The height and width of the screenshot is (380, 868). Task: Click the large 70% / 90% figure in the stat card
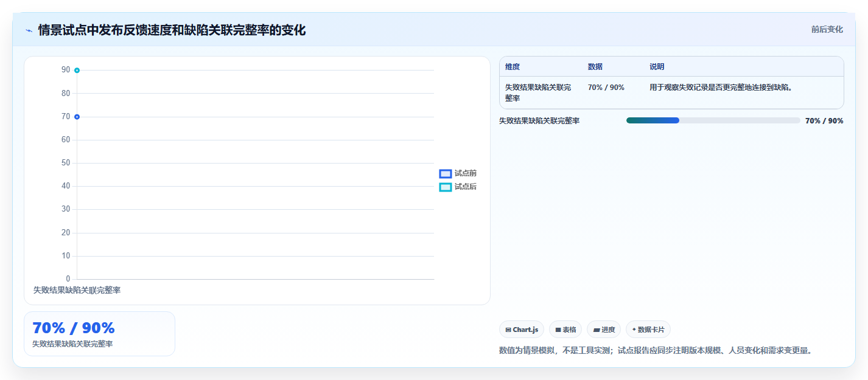(74, 328)
